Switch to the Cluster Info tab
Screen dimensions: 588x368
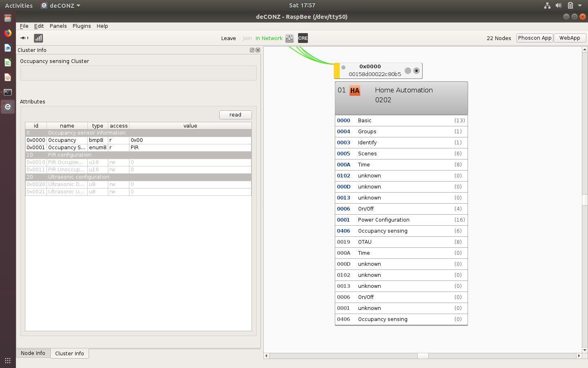coord(69,353)
